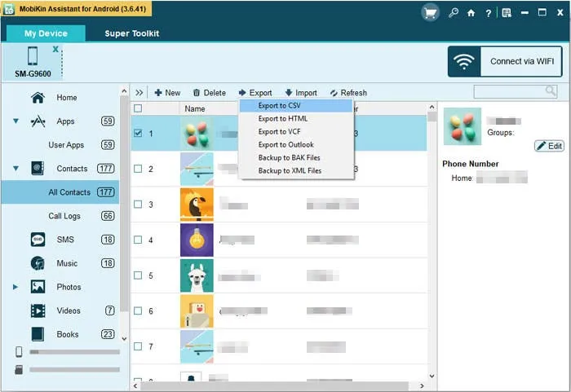Select Export to CSV
The height and width of the screenshot is (392, 571).
[296, 106]
